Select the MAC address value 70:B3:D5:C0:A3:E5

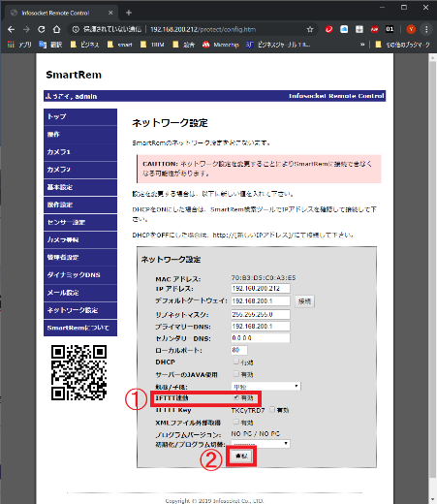(264, 278)
